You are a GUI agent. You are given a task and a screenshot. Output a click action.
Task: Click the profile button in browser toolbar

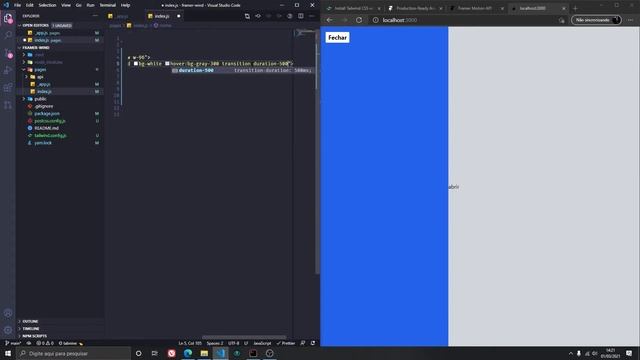(596, 20)
